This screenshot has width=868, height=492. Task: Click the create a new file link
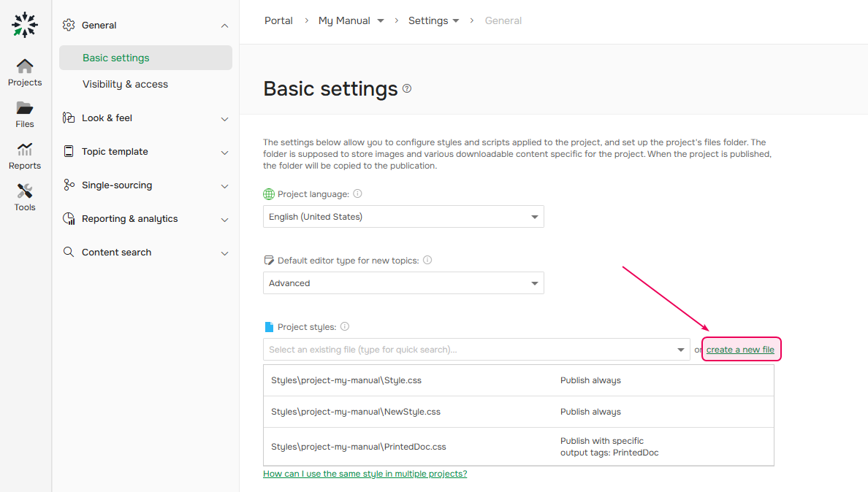pyautogui.click(x=740, y=349)
